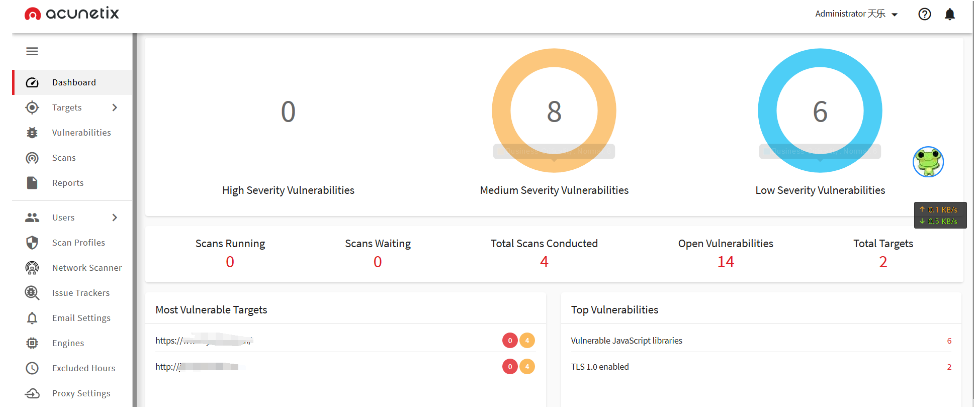The width and height of the screenshot is (978, 407).
Task: Toggle the hamburger sidebar menu
Action: pyautogui.click(x=32, y=51)
